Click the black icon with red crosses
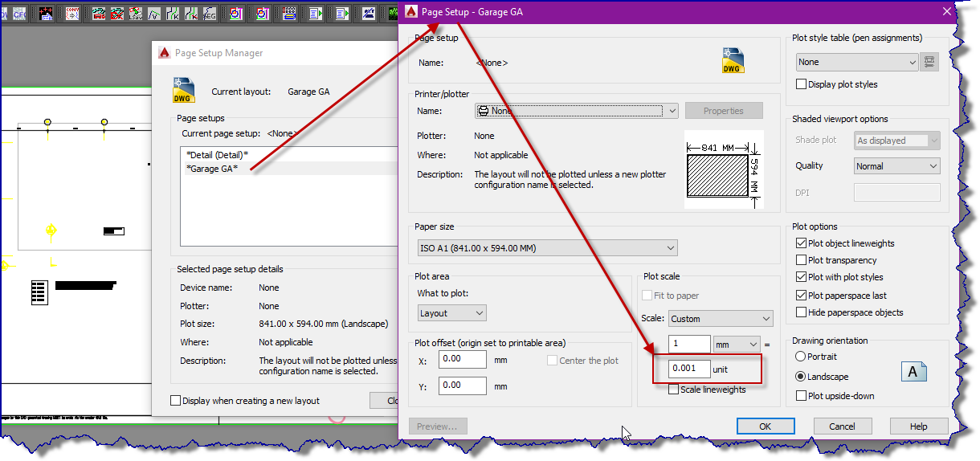Screen dimensions: 980x461 47,14
